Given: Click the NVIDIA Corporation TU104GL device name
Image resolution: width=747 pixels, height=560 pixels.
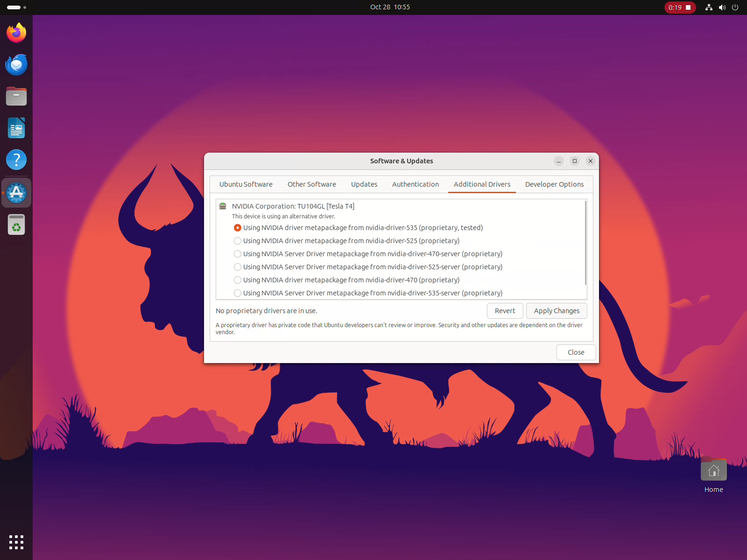Looking at the screenshot, I should [293, 206].
